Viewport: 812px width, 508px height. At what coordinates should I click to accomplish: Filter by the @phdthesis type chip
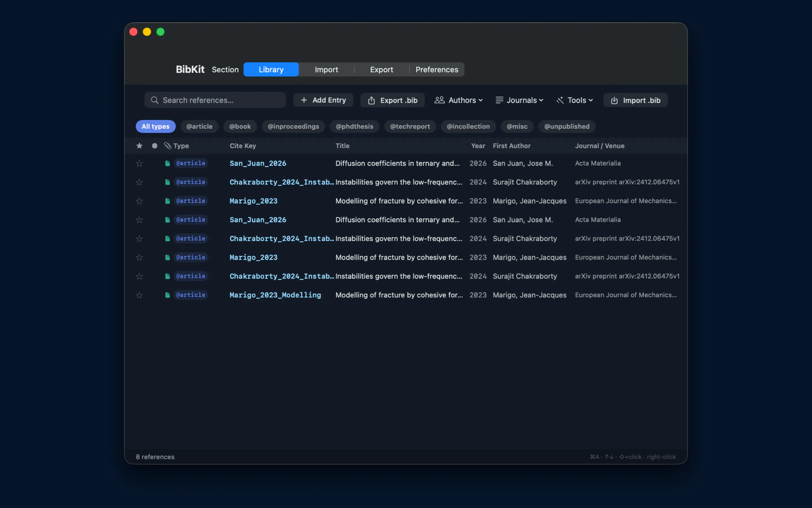pos(354,126)
